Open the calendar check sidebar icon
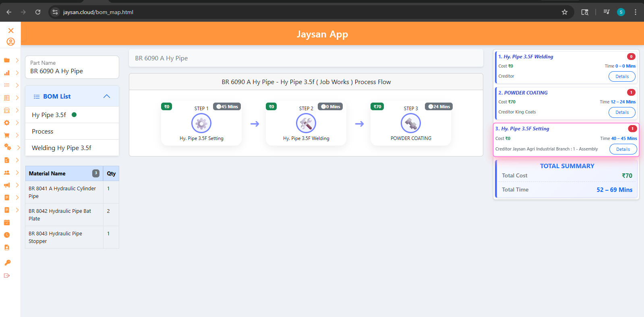This screenshot has width=644, height=317. tap(7, 222)
